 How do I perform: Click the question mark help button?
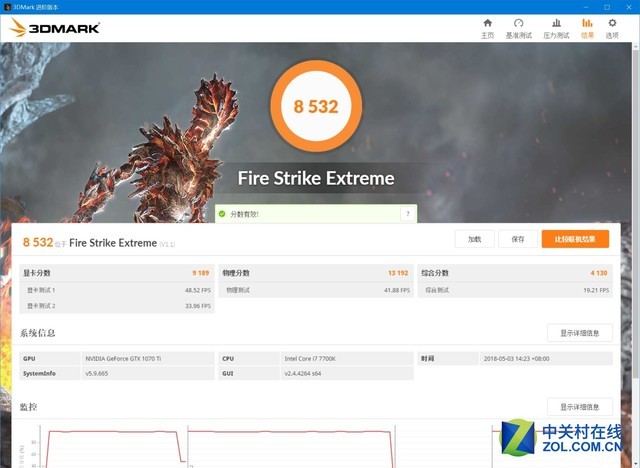(x=407, y=214)
